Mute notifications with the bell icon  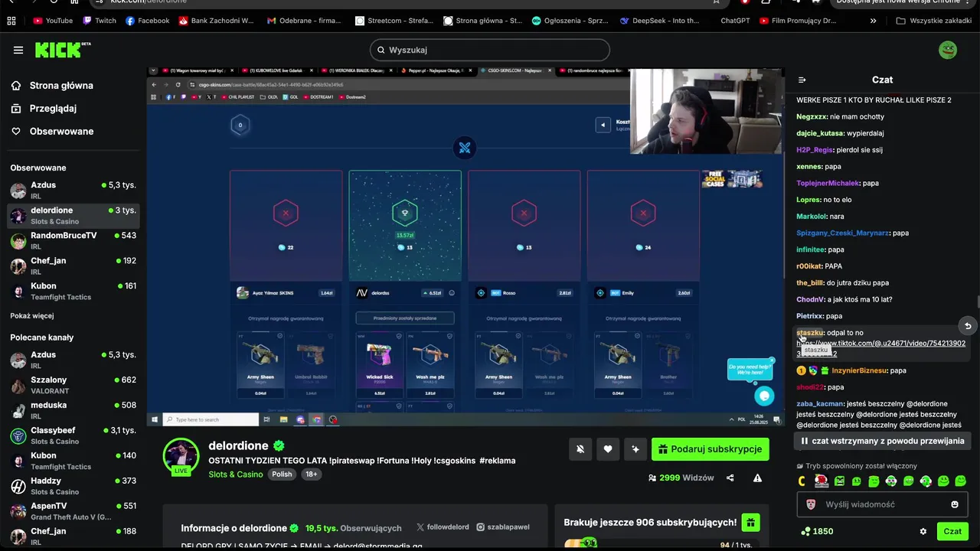(580, 449)
